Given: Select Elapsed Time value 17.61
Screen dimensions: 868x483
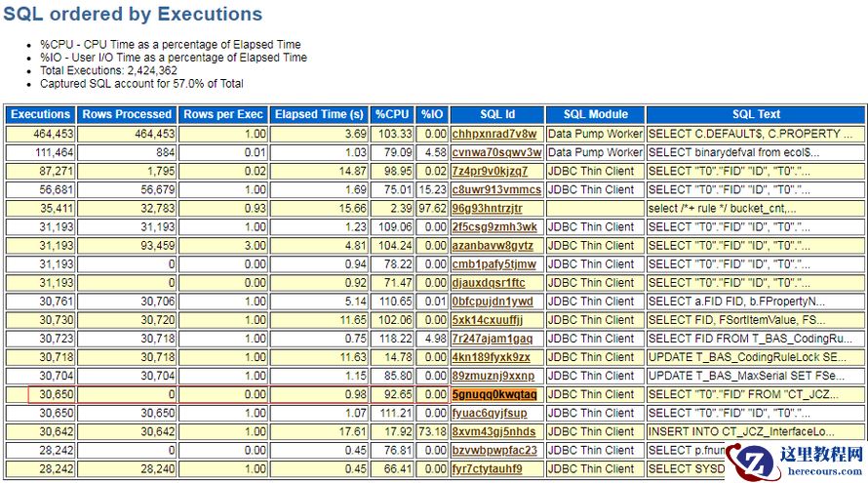Looking at the screenshot, I should (353, 431).
